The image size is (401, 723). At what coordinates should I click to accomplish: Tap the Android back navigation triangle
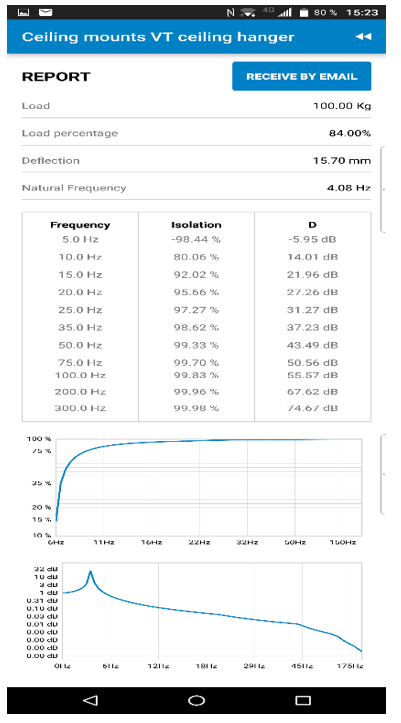click(90, 700)
